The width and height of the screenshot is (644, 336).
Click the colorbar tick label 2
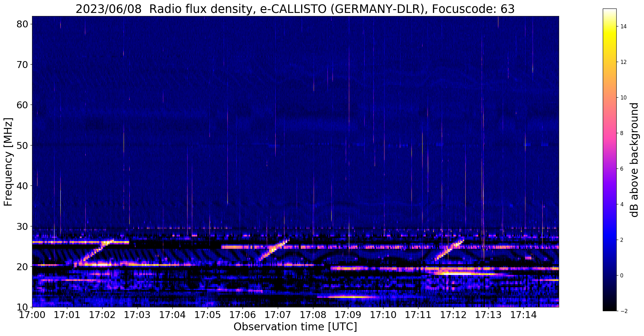pos(622,240)
